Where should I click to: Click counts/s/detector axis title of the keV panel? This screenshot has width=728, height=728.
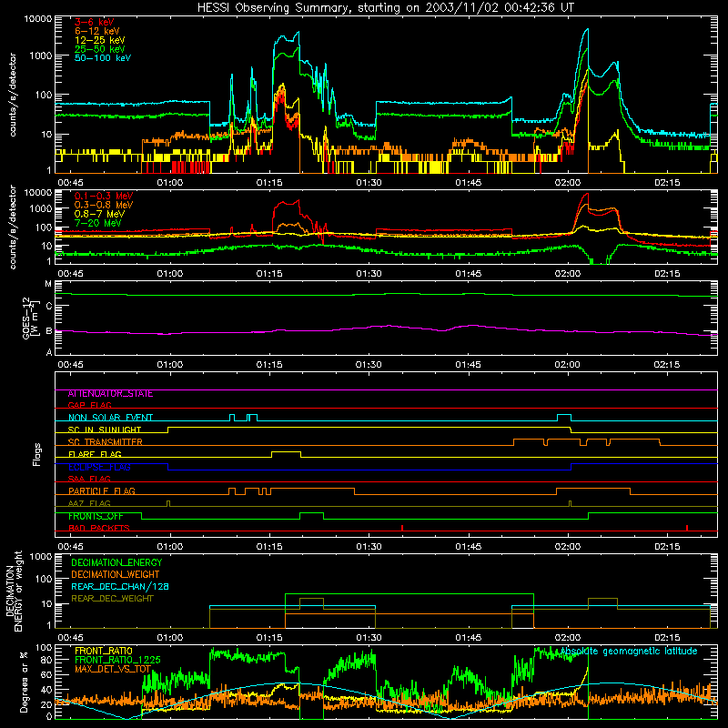pos(13,95)
